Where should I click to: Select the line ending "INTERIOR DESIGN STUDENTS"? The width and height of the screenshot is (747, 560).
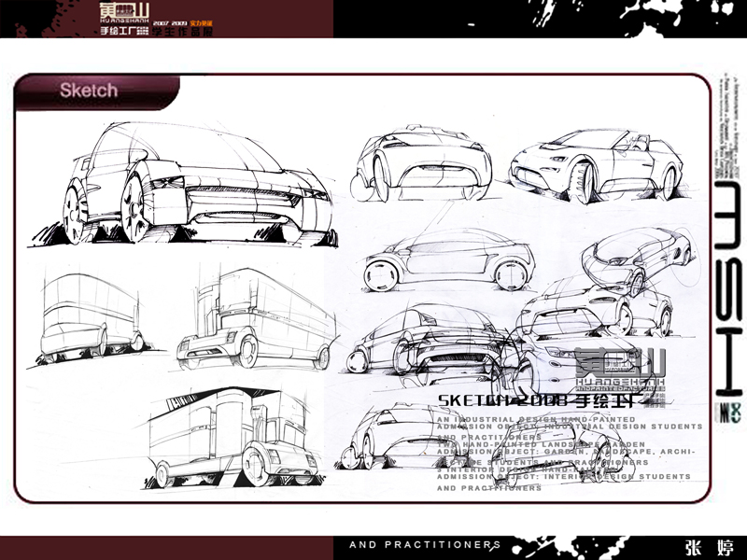pos(564,476)
